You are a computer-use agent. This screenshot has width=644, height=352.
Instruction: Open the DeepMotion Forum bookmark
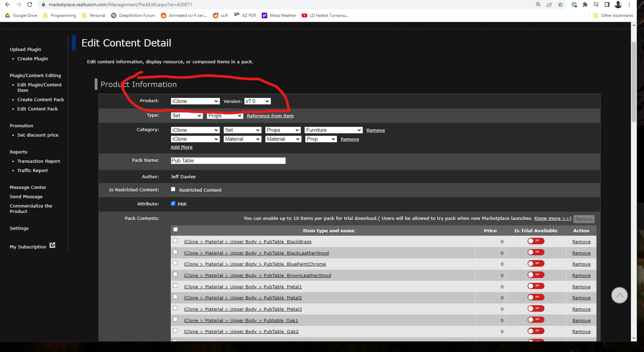point(133,15)
